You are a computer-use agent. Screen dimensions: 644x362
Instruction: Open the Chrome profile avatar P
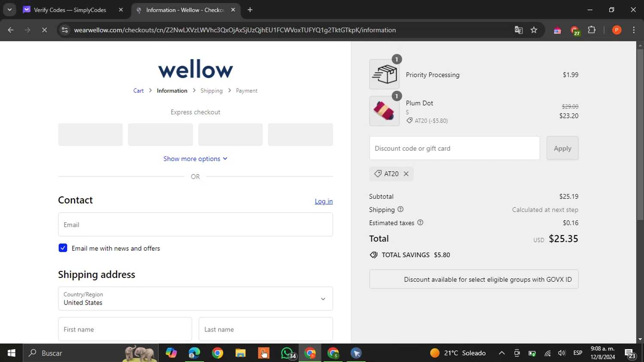[x=617, y=30]
